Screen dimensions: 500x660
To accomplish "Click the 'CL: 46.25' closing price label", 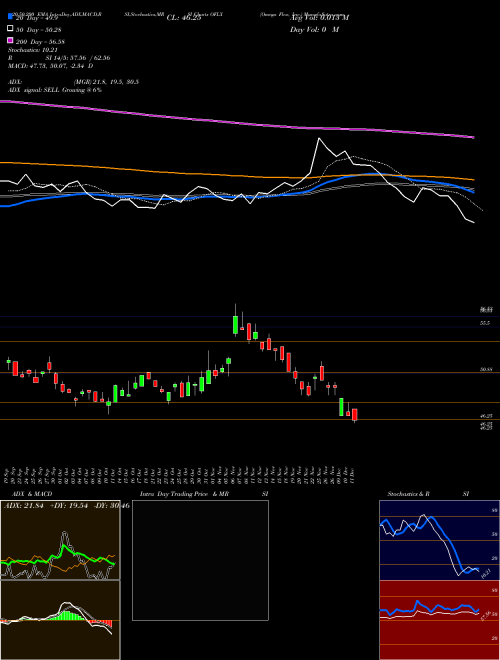I will click(184, 18).
